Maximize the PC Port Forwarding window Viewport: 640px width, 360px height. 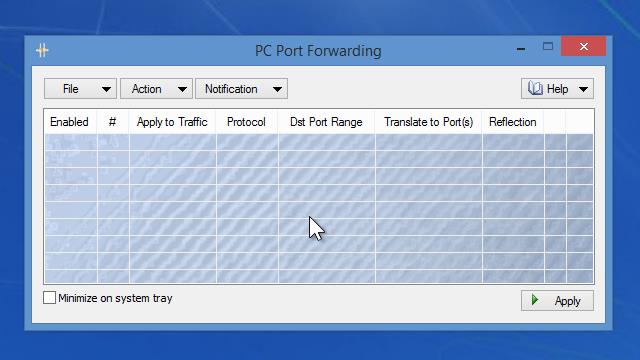coord(548,46)
